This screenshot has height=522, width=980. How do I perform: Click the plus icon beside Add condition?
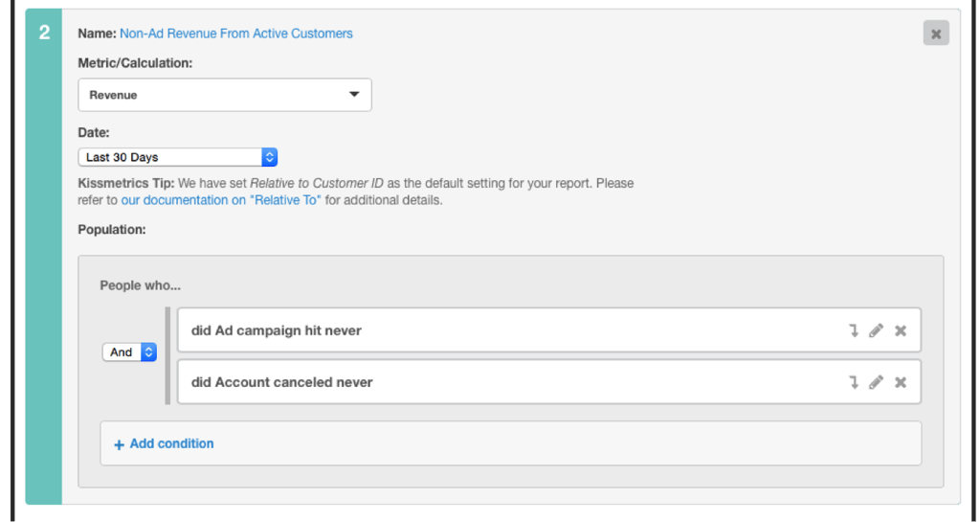[x=119, y=444]
